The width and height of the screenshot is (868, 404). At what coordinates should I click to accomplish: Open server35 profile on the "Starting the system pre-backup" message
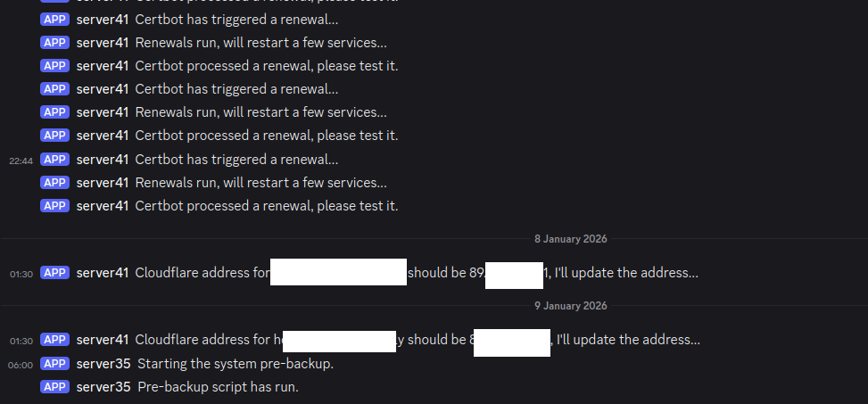(x=103, y=364)
